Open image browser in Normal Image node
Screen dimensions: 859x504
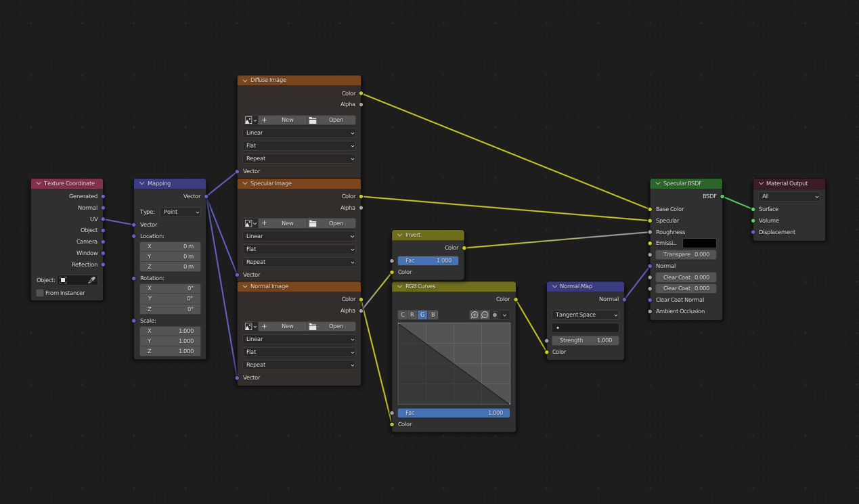pos(250,326)
